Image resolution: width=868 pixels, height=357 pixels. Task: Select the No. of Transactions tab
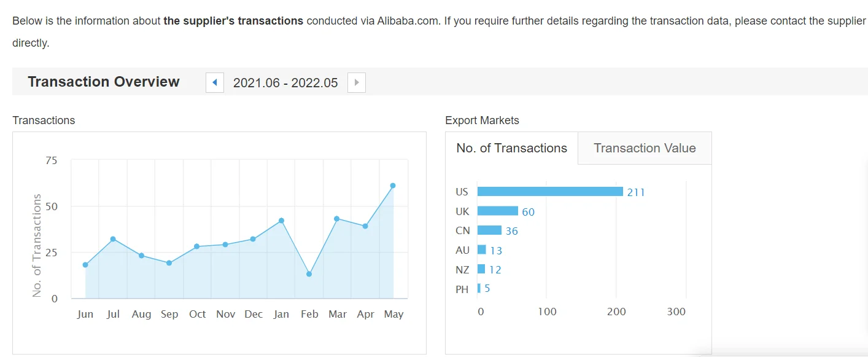pos(512,148)
